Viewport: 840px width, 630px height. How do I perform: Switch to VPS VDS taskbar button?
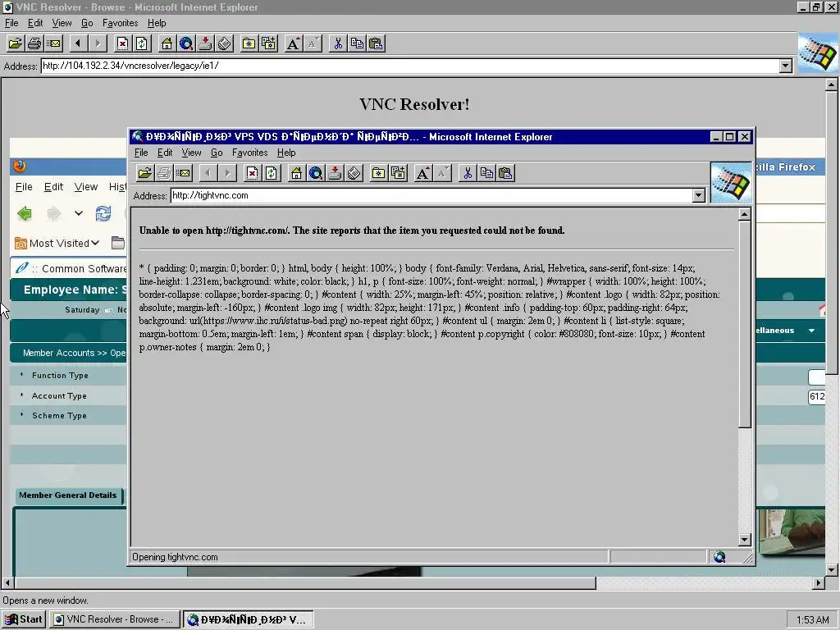[249, 619]
